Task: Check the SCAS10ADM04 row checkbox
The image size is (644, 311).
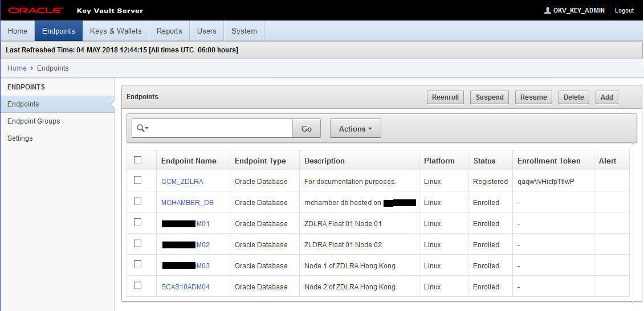Action: click(x=138, y=285)
